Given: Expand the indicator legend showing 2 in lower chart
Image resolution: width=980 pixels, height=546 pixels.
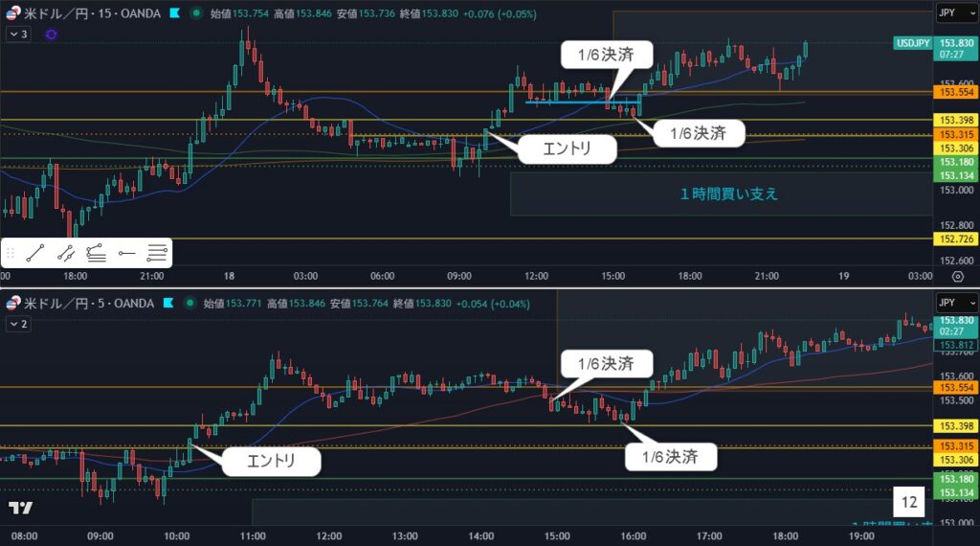Looking at the screenshot, I should tap(18, 325).
